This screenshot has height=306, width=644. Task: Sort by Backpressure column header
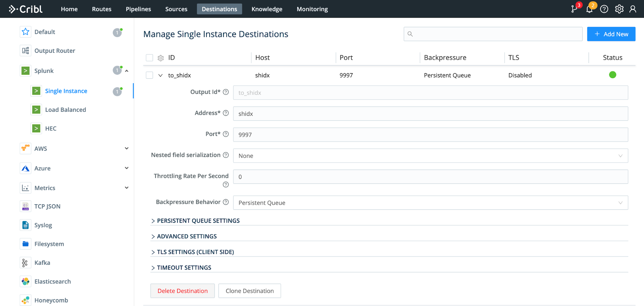(445, 57)
